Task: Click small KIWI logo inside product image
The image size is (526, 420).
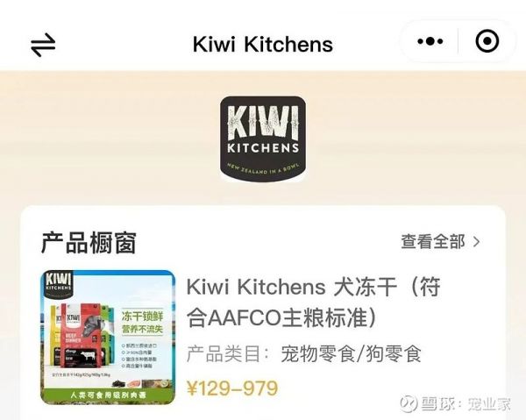Action: coord(59,284)
